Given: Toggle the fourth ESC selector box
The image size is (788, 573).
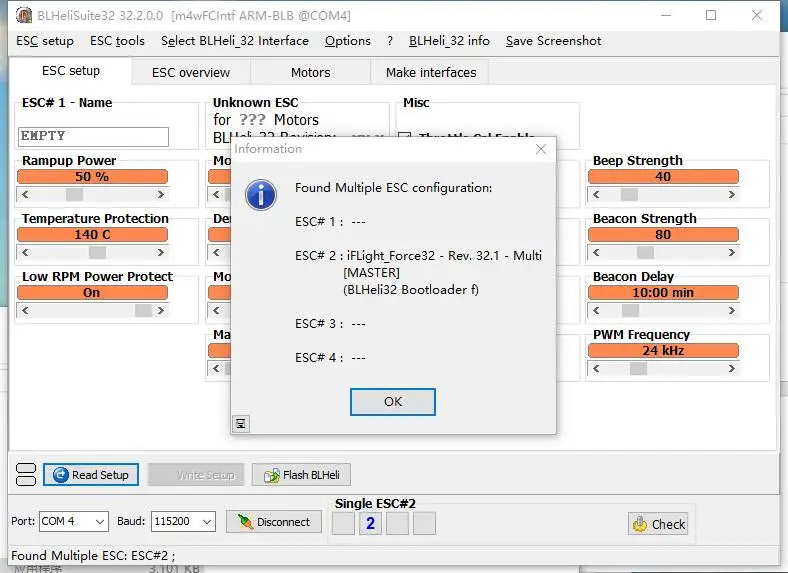Looking at the screenshot, I should pos(425,524).
